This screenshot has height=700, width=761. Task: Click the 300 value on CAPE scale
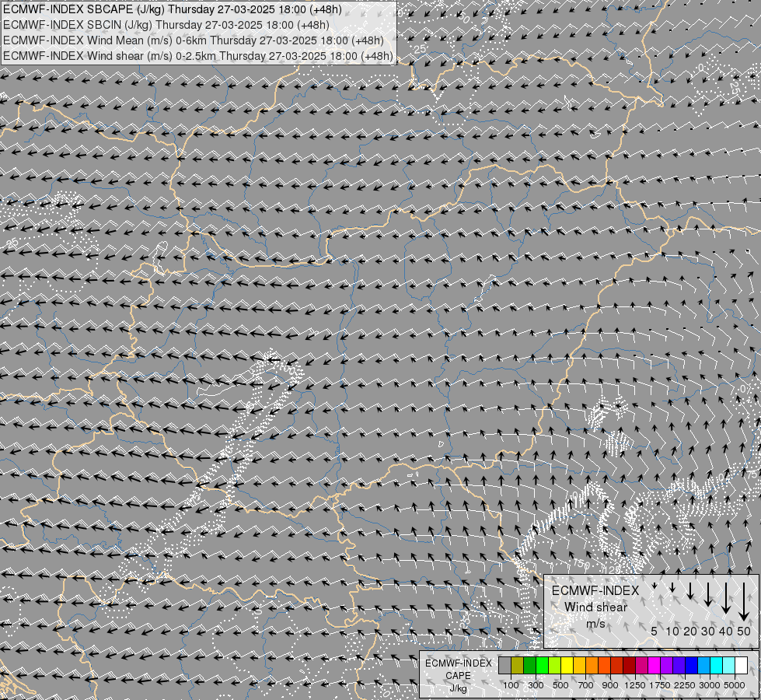536,685
